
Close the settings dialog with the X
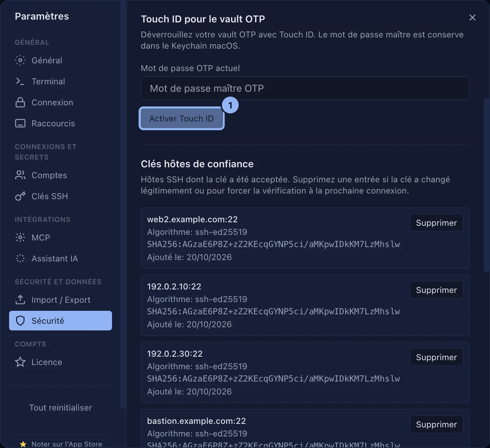pyautogui.click(x=472, y=17)
